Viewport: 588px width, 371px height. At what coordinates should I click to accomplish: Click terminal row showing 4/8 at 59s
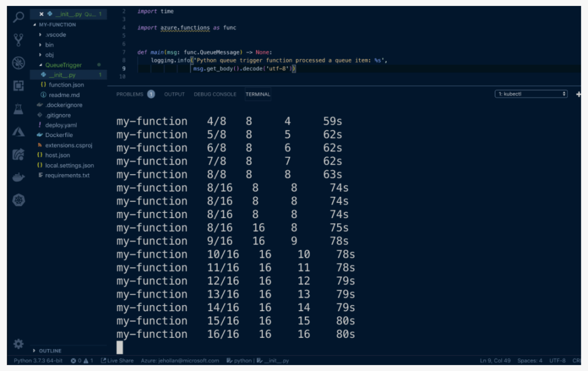click(x=229, y=121)
